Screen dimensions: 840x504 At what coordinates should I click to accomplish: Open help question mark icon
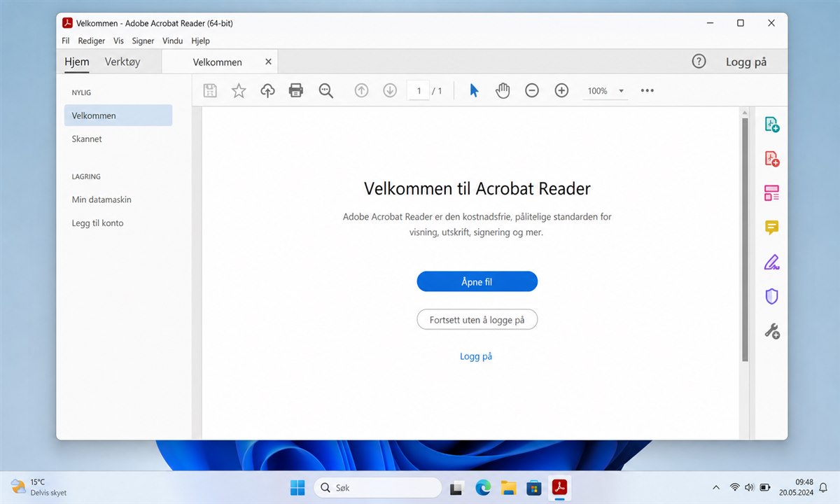pos(699,62)
